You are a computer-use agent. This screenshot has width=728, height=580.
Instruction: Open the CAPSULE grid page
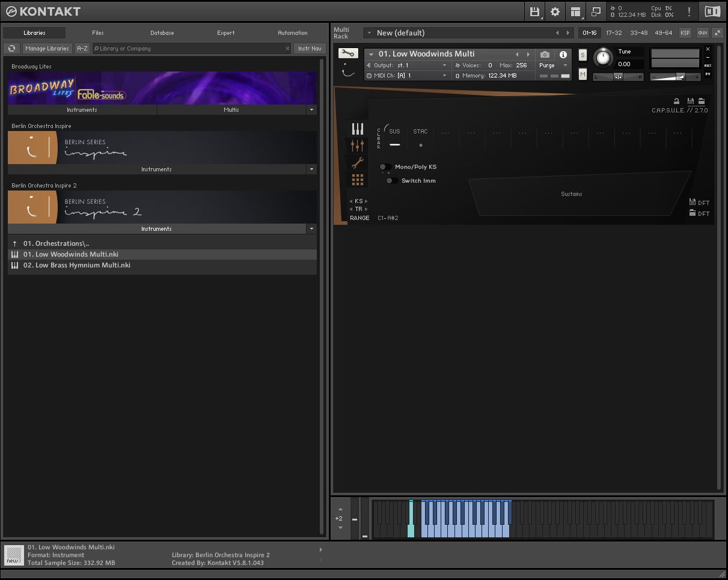358,179
